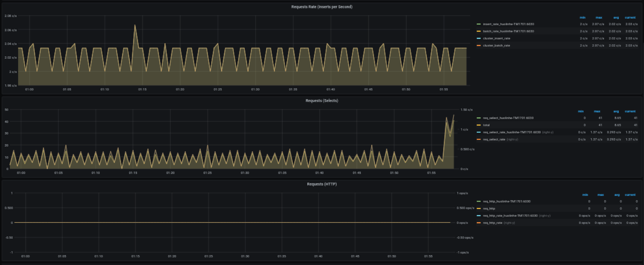
Task: Toggle the req_select_rate_huolinhe-TM1701:6030 series
Action: pyautogui.click(x=511, y=132)
